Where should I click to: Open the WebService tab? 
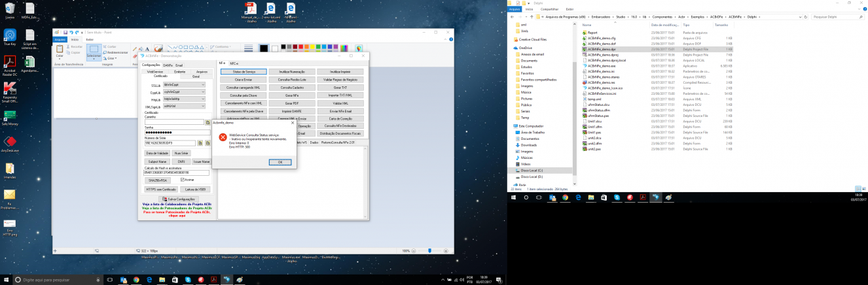tap(156, 71)
